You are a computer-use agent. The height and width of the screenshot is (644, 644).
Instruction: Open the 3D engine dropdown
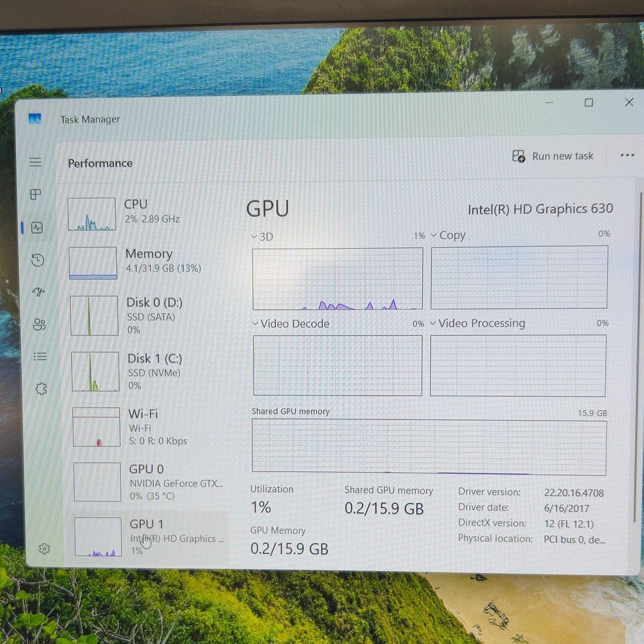click(262, 237)
